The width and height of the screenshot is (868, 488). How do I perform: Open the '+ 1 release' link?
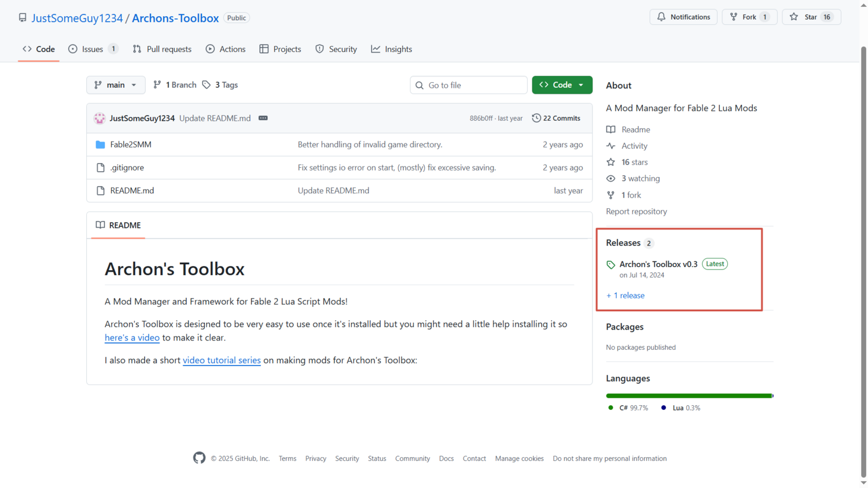pos(625,295)
